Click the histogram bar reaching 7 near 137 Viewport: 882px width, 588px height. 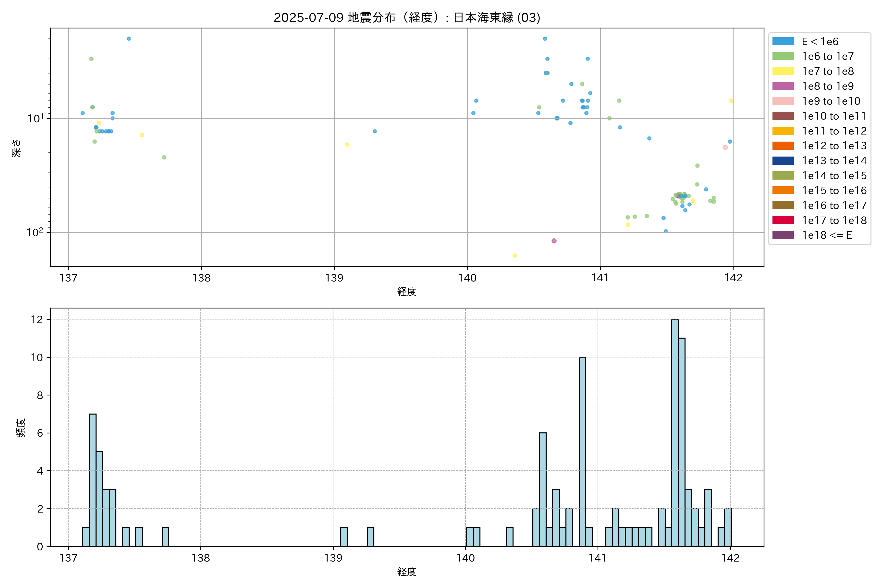tap(93, 480)
